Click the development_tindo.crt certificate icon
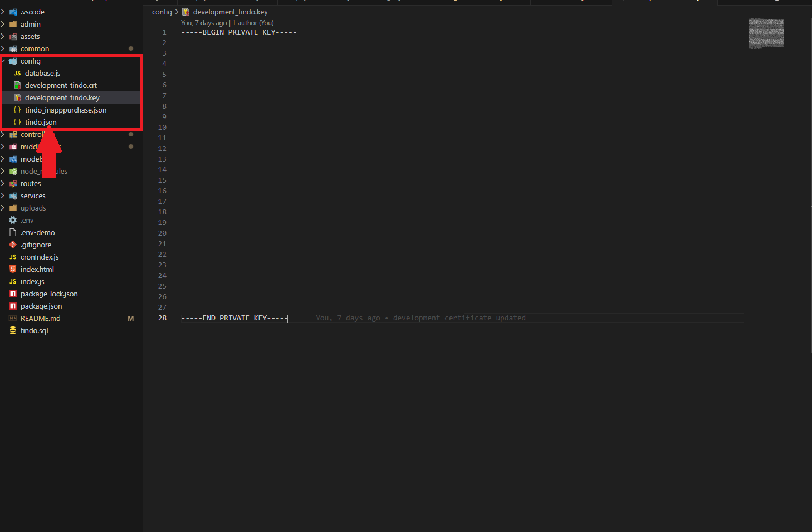This screenshot has height=532, width=812. point(17,86)
